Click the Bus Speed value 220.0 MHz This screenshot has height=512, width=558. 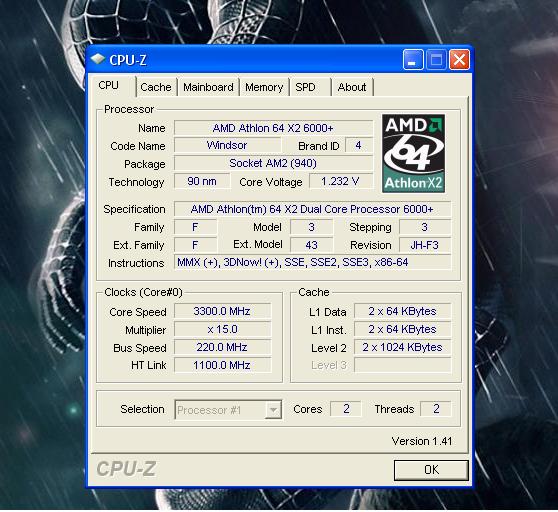click(222, 347)
